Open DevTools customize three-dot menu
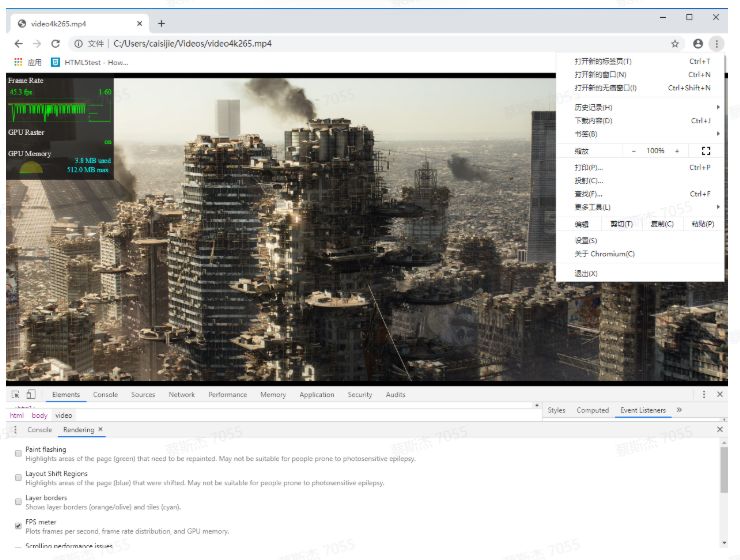 pyautogui.click(x=704, y=394)
